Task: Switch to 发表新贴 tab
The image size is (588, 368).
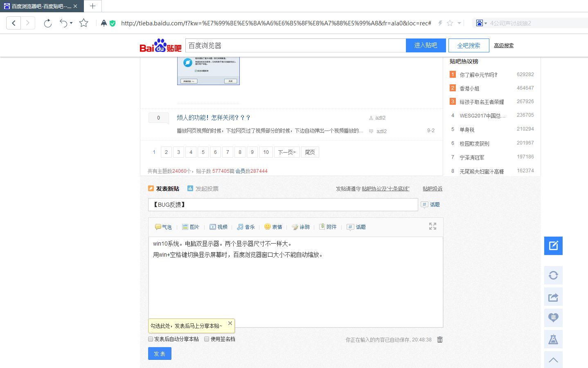Action: pos(164,189)
